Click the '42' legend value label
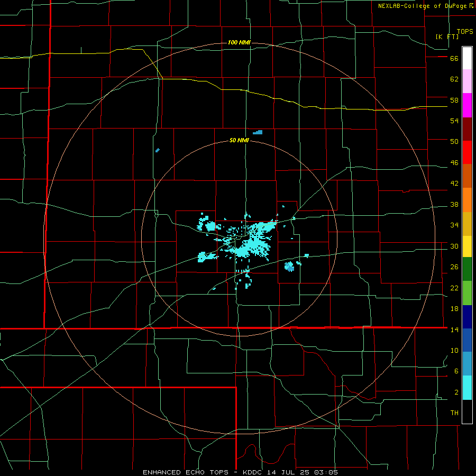 [x=454, y=184]
